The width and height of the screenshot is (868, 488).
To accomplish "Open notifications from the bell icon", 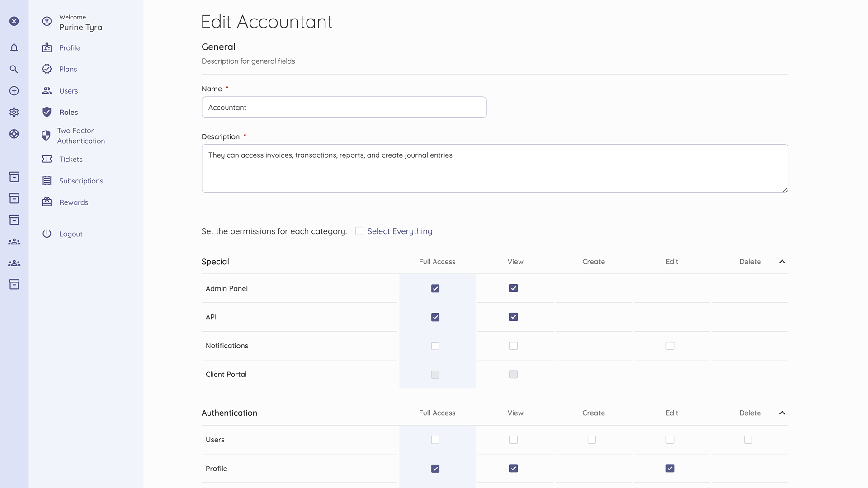I will pos(14,47).
